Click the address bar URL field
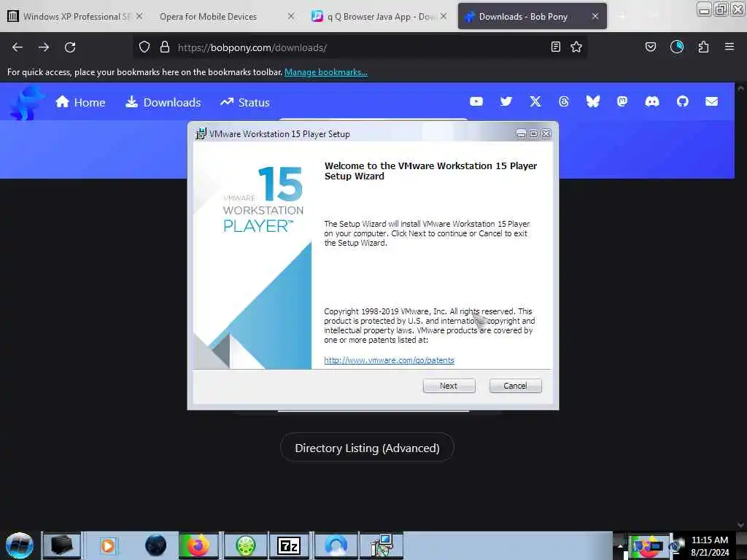Image resolution: width=747 pixels, height=560 pixels. (362, 47)
